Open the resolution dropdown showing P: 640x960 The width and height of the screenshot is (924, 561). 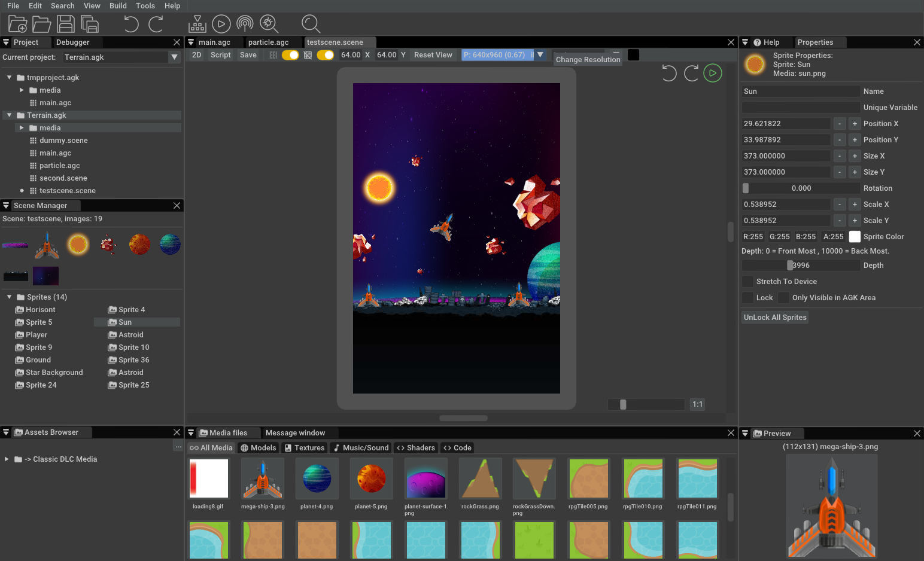504,55
